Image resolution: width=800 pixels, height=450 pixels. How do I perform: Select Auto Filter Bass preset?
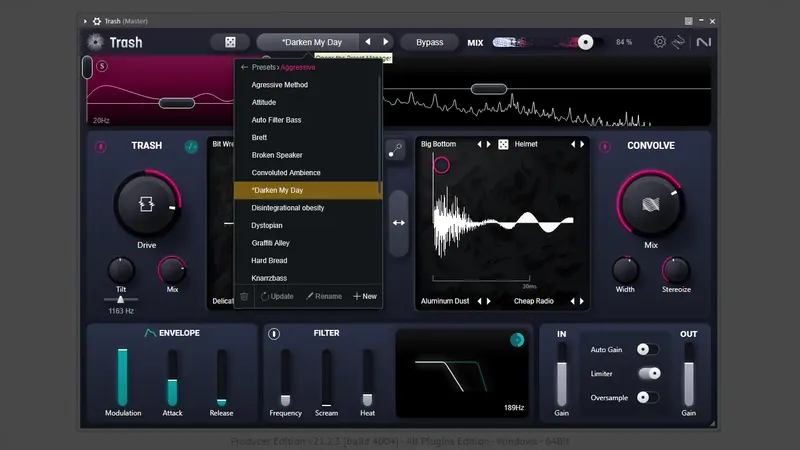point(308,120)
